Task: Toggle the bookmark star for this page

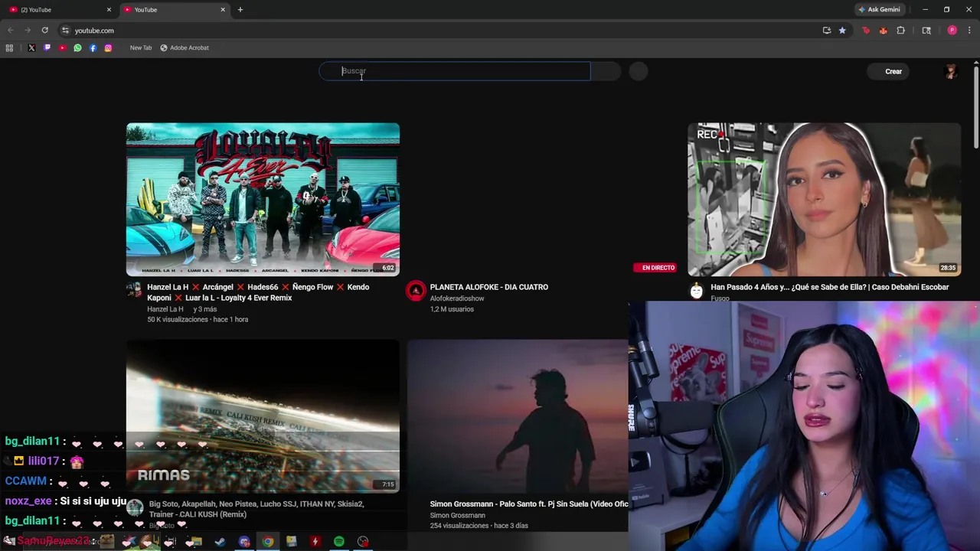Action: coord(842,31)
